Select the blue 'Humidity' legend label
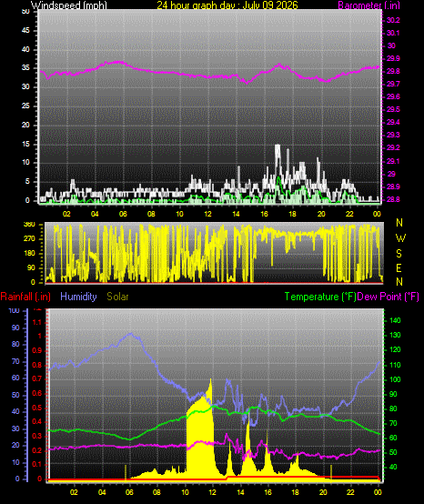Image resolution: width=424 pixels, height=504 pixels. [78, 297]
